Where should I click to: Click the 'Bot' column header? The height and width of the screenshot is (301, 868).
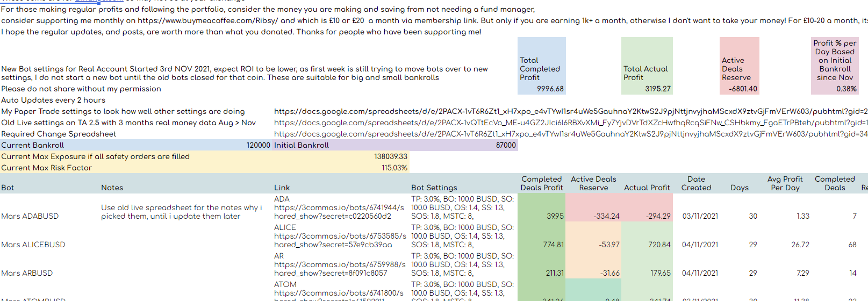[x=8, y=188]
